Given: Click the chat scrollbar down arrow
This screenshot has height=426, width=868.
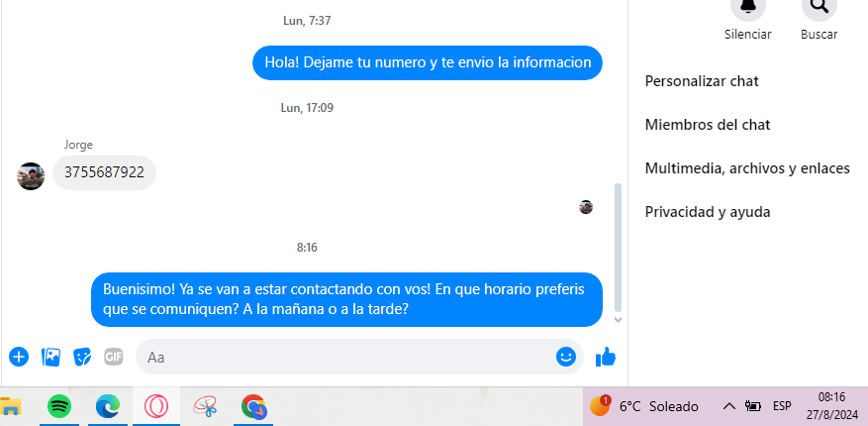Looking at the screenshot, I should [619, 320].
